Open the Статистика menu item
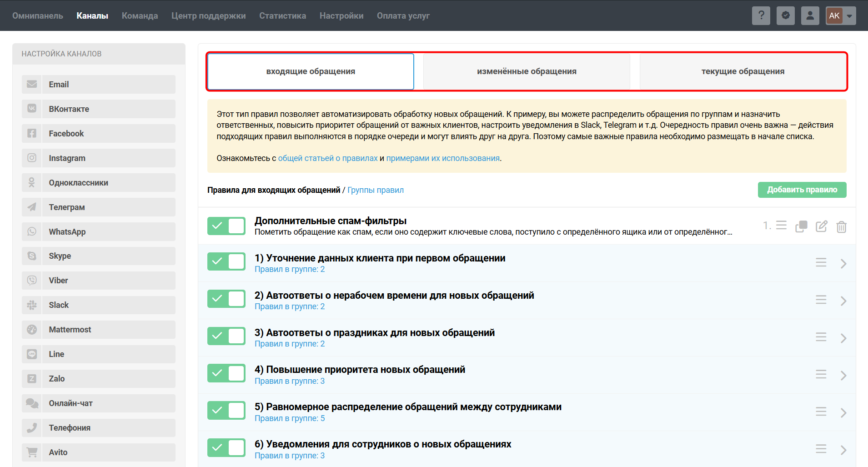The height and width of the screenshot is (467, 868). [x=282, y=16]
